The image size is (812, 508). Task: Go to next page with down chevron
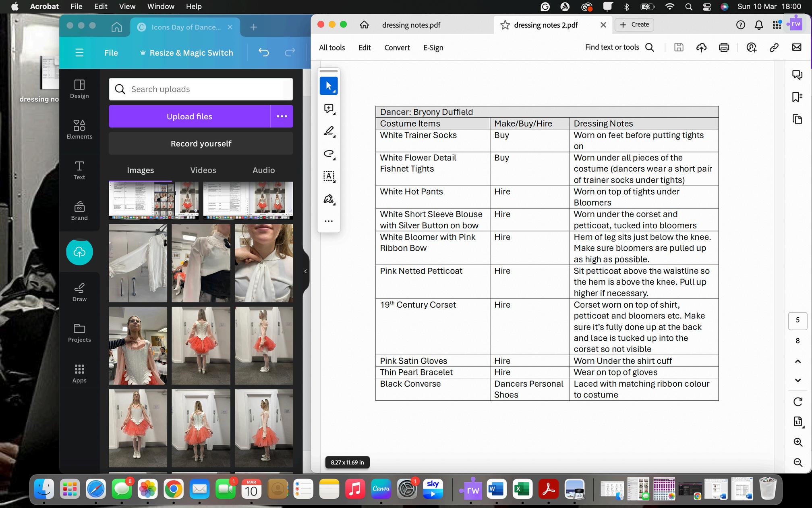point(797,380)
